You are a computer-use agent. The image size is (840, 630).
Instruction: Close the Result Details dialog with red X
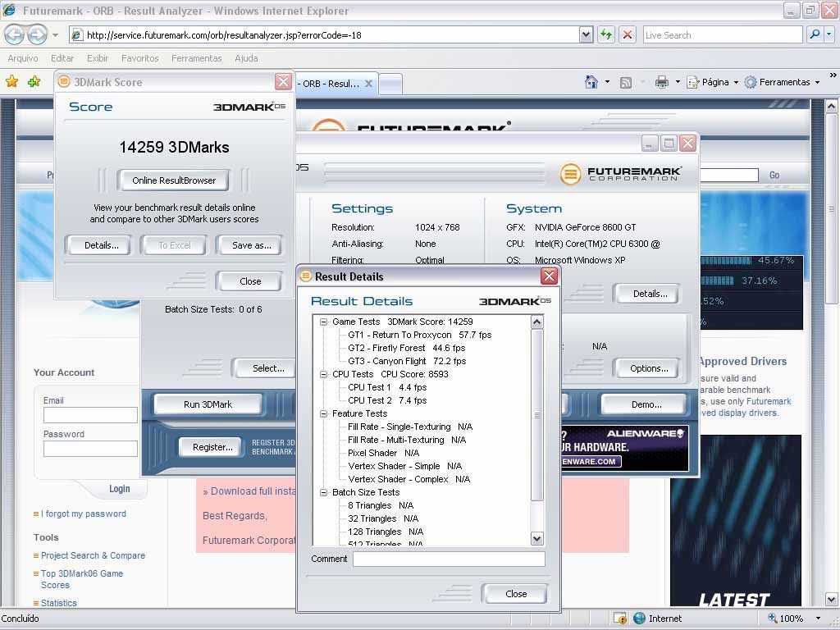coord(549,276)
